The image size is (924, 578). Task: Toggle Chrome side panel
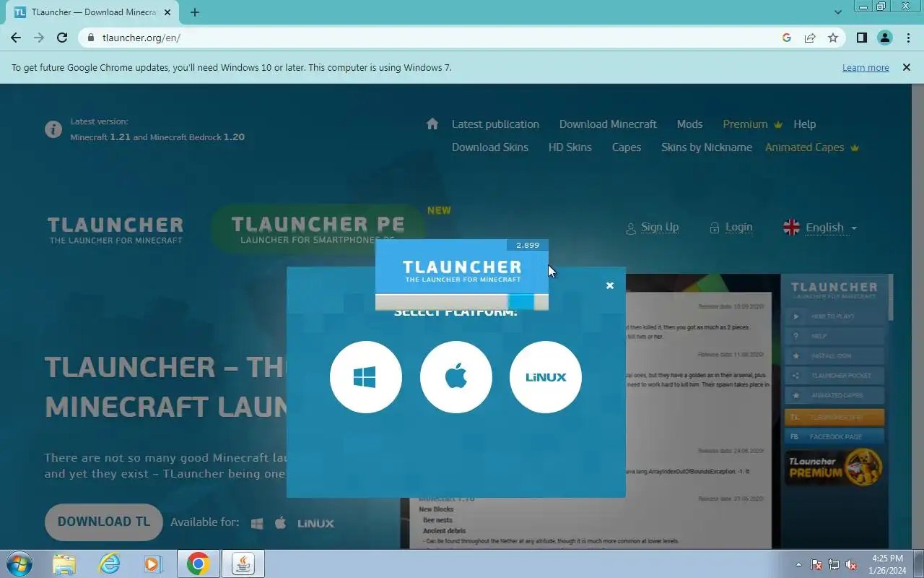(861, 38)
